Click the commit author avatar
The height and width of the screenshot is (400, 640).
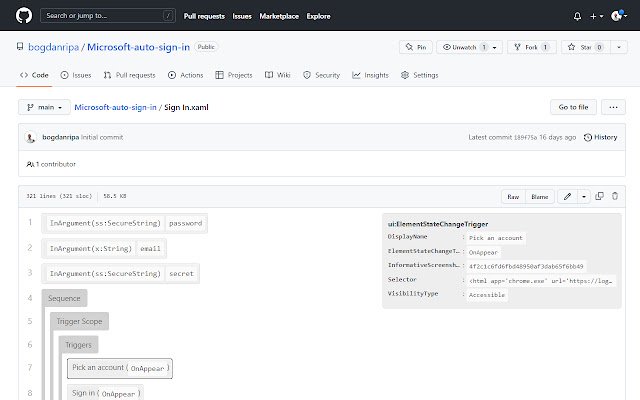point(30,138)
